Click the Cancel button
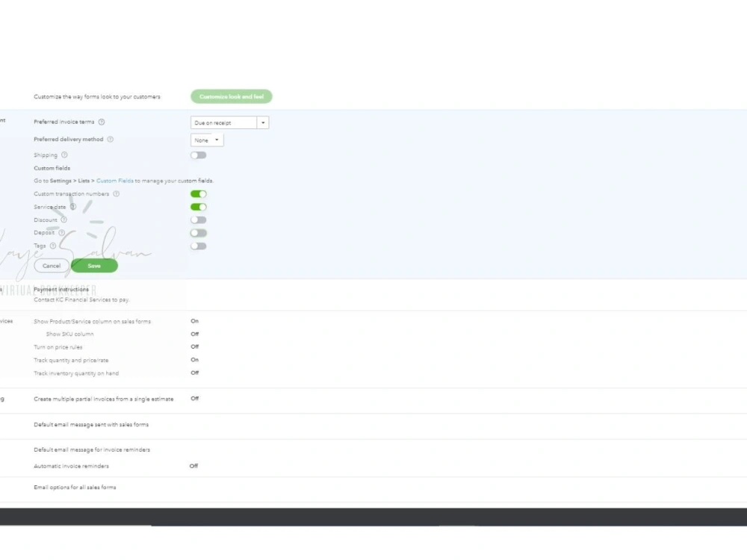The width and height of the screenshot is (747, 560). tap(52, 266)
